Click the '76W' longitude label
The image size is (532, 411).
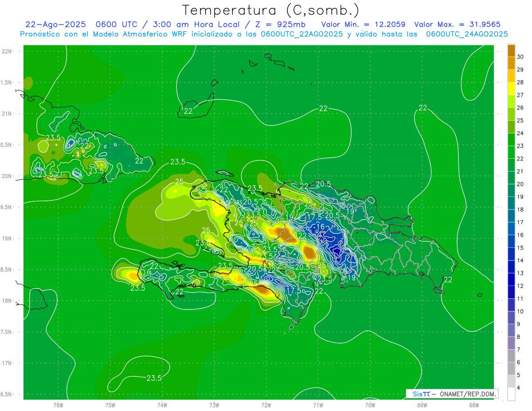[x=58, y=405]
